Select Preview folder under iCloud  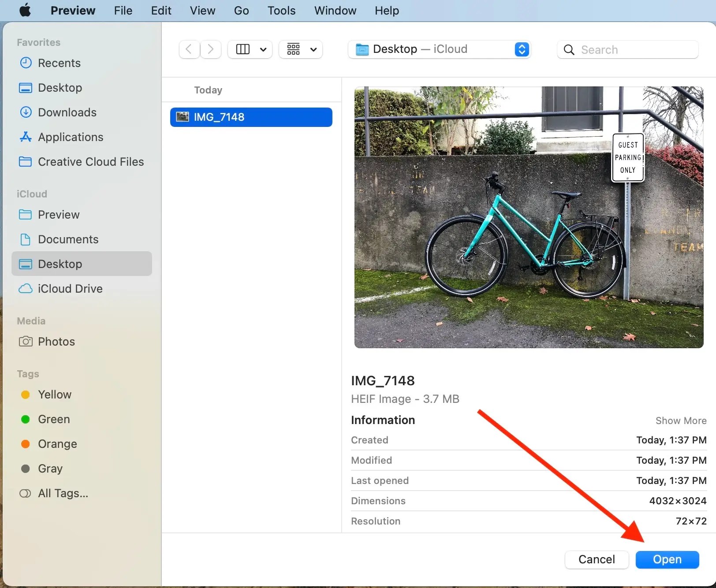tap(82, 215)
